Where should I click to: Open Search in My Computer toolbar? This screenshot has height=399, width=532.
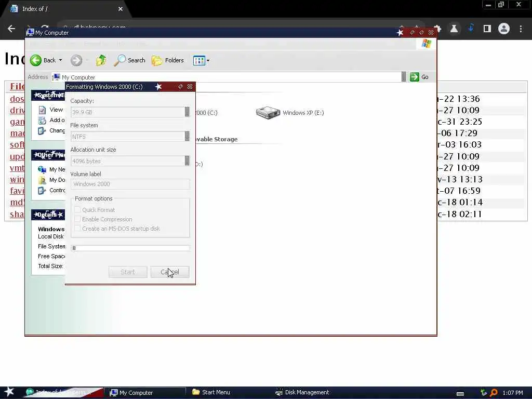[x=129, y=60]
